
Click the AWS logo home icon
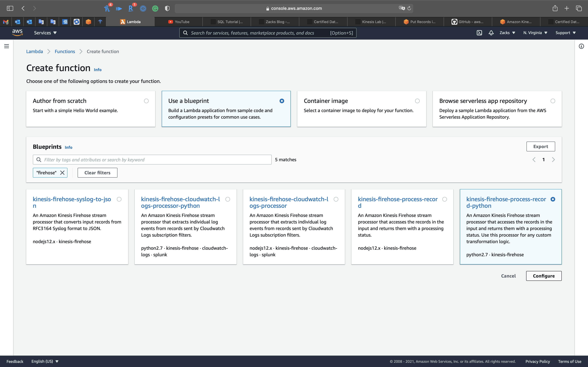tap(18, 33)
